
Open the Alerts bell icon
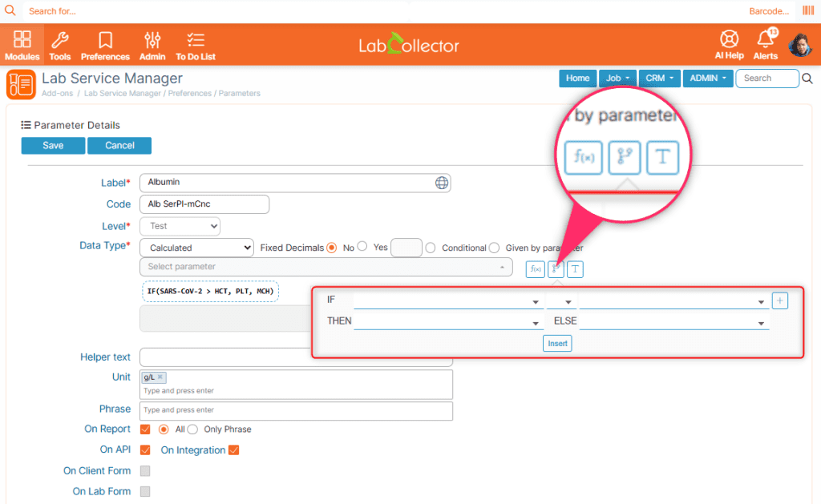766,38
